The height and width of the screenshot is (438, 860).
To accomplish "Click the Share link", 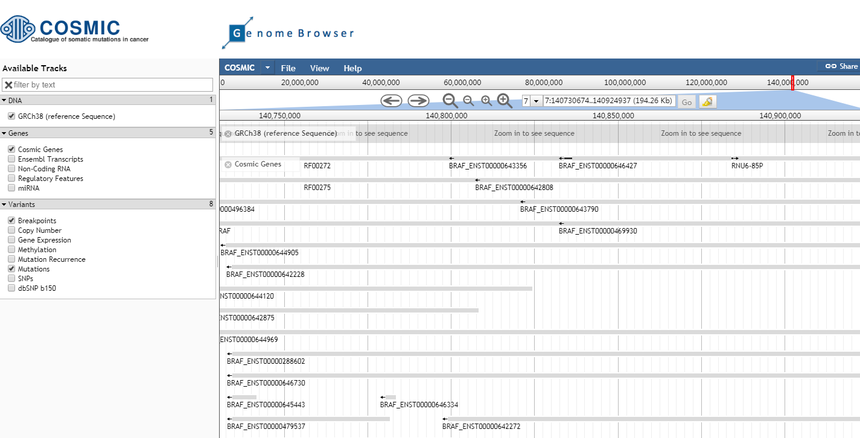I will [841, 67].
